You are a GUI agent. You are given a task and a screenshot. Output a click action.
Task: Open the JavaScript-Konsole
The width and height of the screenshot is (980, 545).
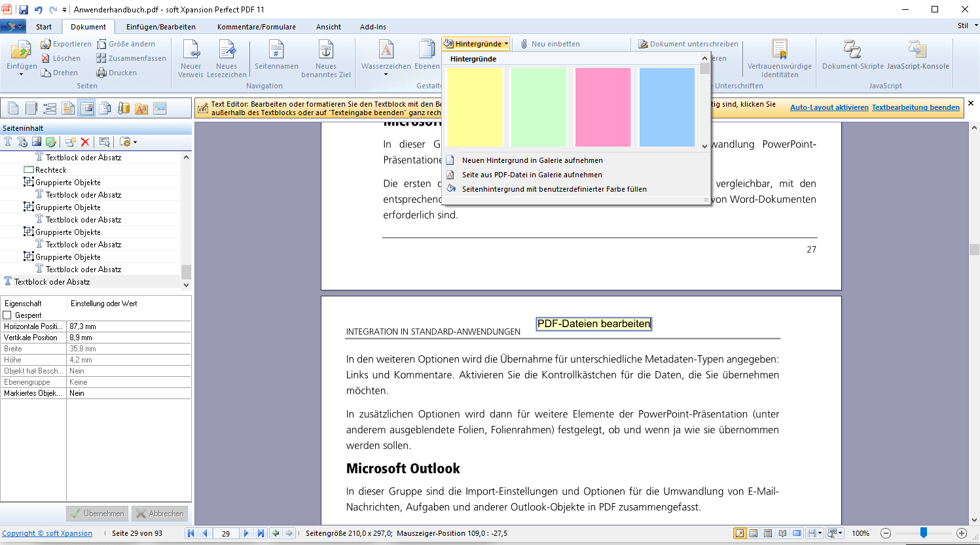918,56
